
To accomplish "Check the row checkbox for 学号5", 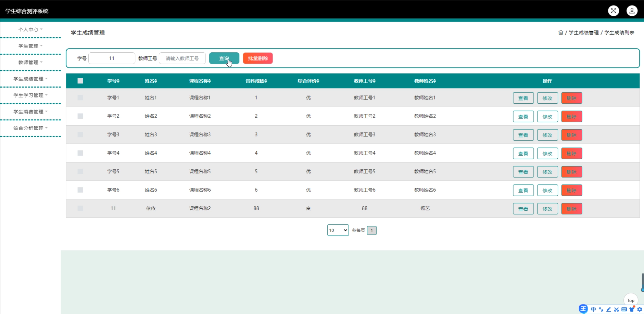I will pyautogui.click(x=80, y=172).
